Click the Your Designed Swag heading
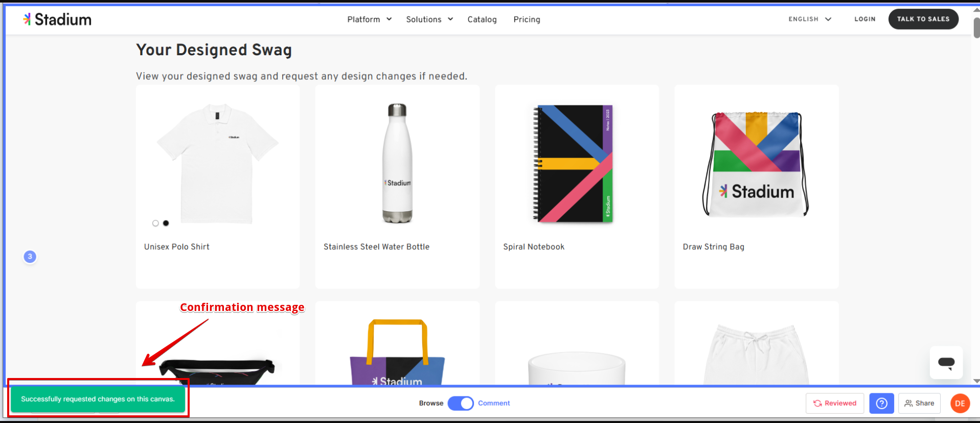The image size is (980, 423). tap(214, 50)
